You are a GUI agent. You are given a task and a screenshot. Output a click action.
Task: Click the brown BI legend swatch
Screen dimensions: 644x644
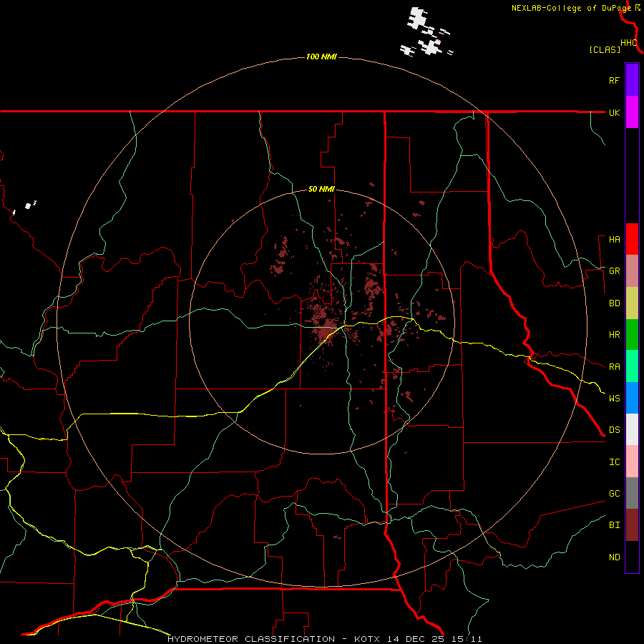pos(632,525)
